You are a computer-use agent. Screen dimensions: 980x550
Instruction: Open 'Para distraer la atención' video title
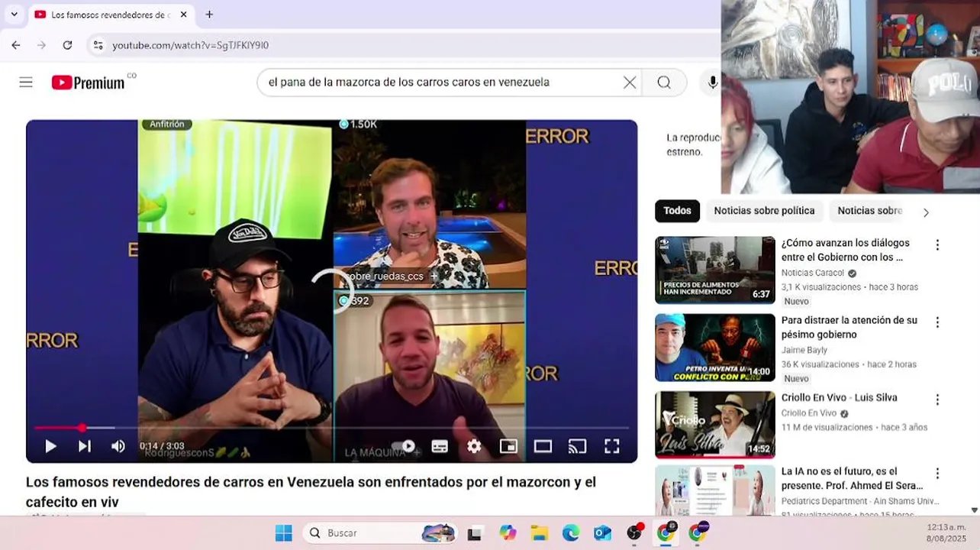click(x=849, y=327)
